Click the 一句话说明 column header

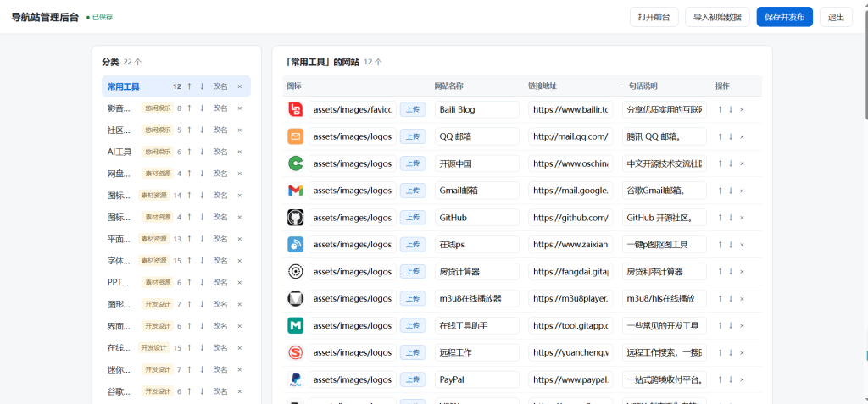tap(639, 86)
